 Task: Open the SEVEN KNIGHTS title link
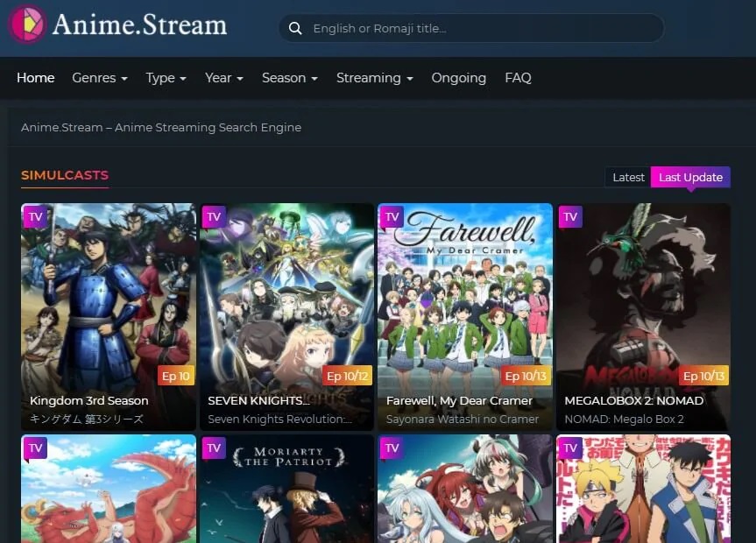point(259,401)
